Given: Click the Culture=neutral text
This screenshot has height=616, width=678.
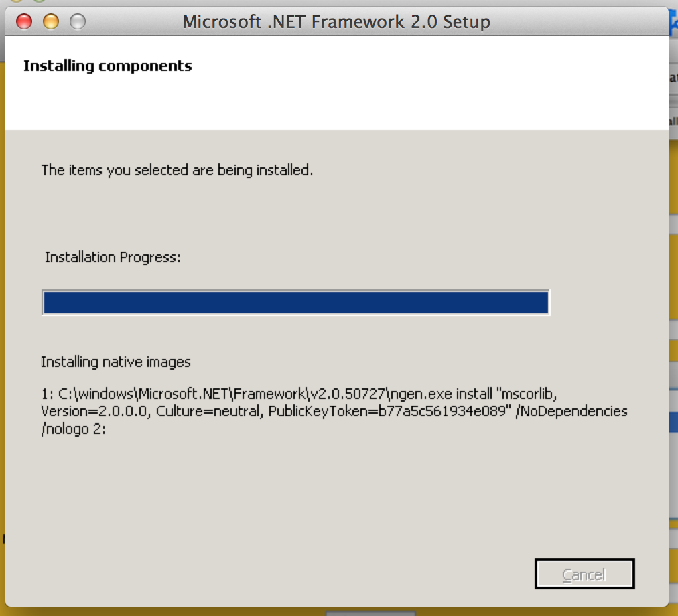Looking at the screenshot, I should (x=208, y=411).
